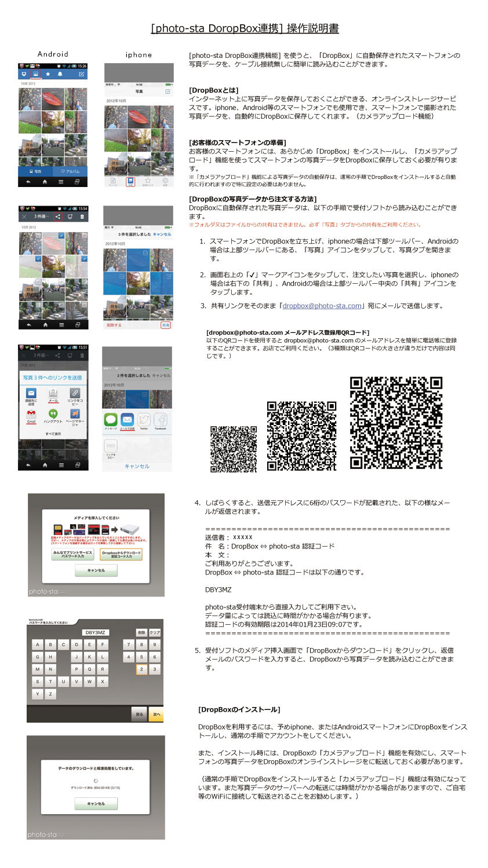Tap the add-to-album icon on Android 15:54 screen

tap(70, 217)
